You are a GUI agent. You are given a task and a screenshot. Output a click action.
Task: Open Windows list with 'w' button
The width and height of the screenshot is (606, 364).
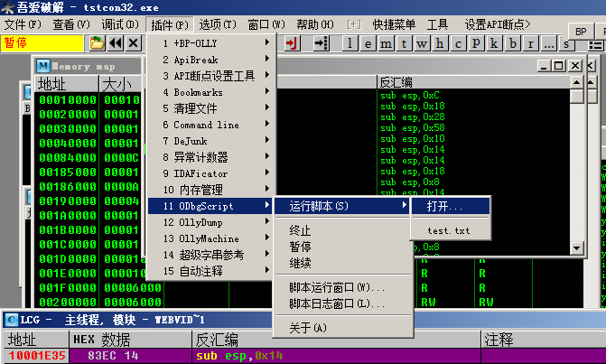[x=422, y=42]
